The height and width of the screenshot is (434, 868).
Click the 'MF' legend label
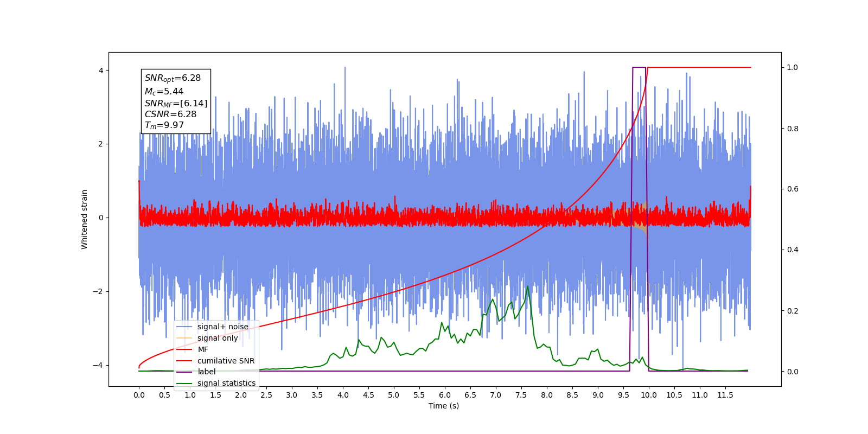point(203,349)
